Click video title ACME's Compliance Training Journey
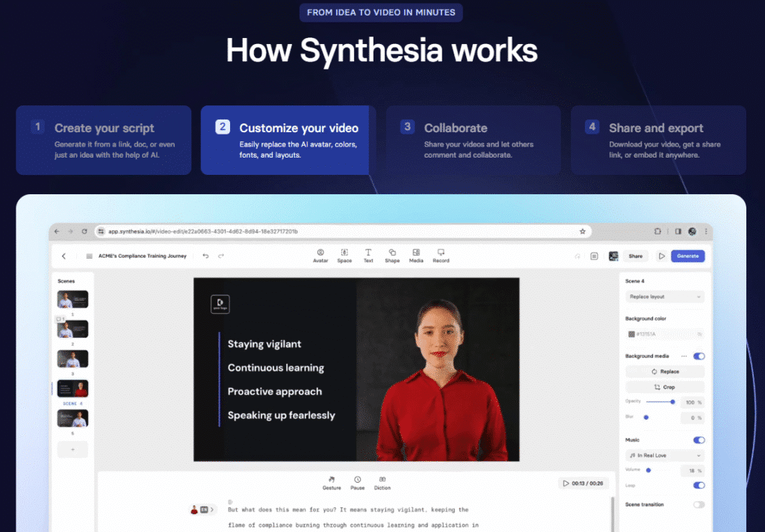The width and height of the screenshot is (765, 532). (143, 256)
